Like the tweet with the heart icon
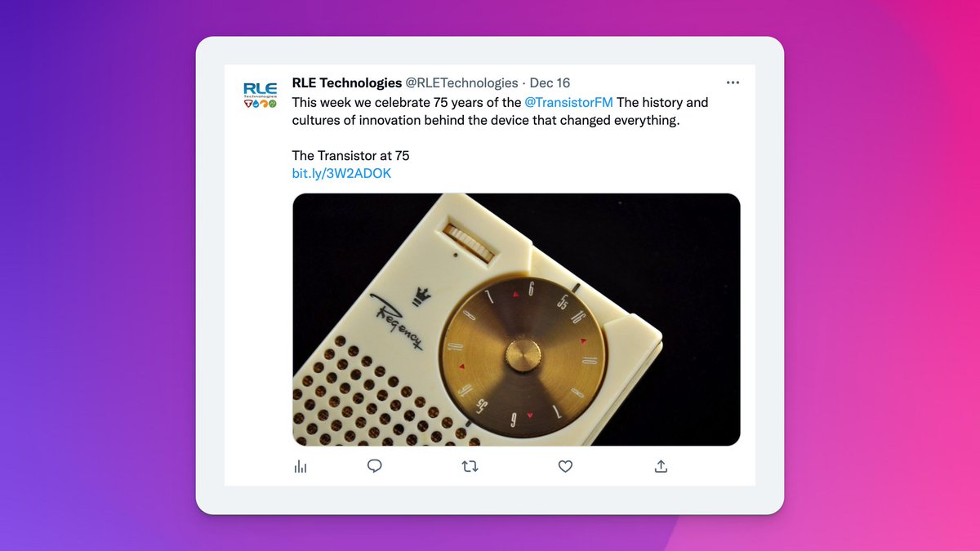This screenshot has width=980, height=551. (x=565, y=466)
